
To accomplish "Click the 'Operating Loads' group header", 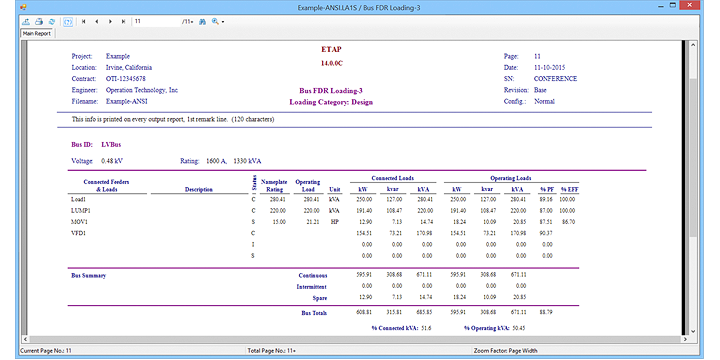I will coord(511,178).
